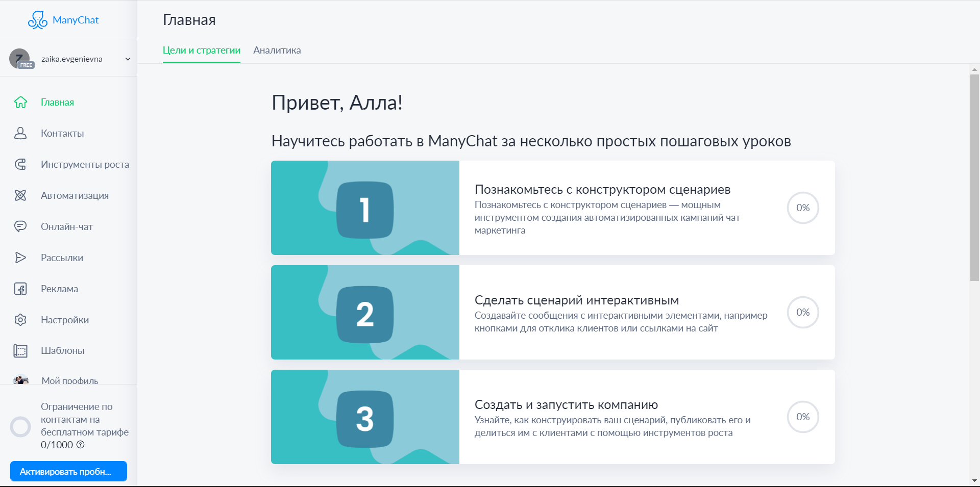This screenshot has width=980, height=487.
Task: Go to Онлайн-чат section
Action: coord(67,227)
